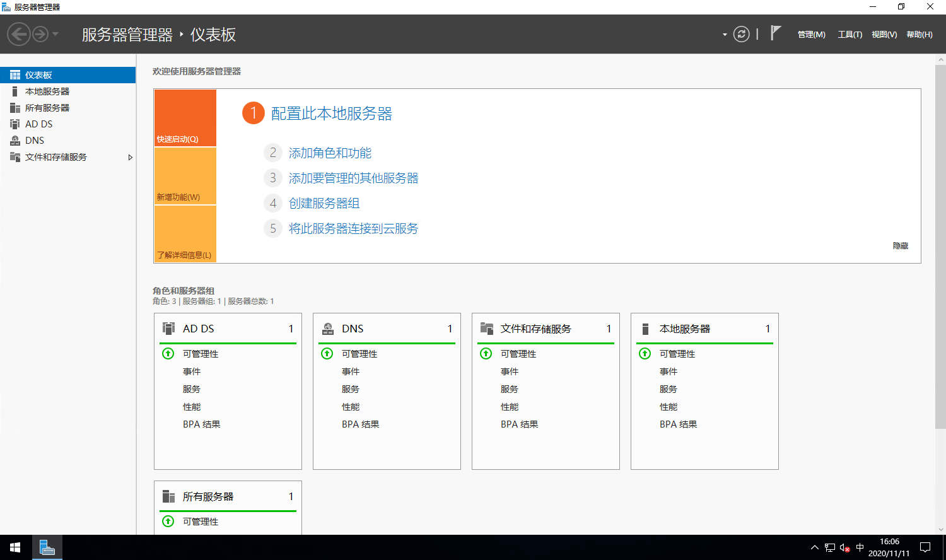The height and width of the screenshot is (560, 946).
Task: Select 仪表板 in the sidebar
Action: click(x=67, y=75)
